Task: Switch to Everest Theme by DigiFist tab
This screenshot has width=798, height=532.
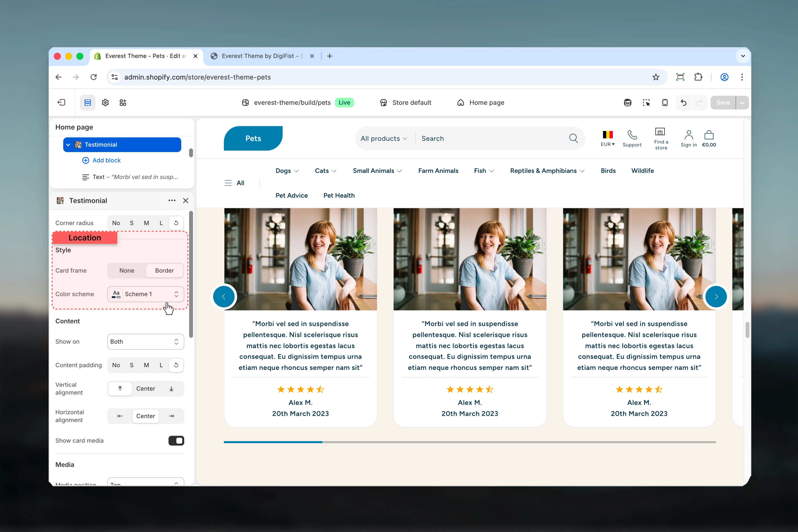Action: (263, 56)
